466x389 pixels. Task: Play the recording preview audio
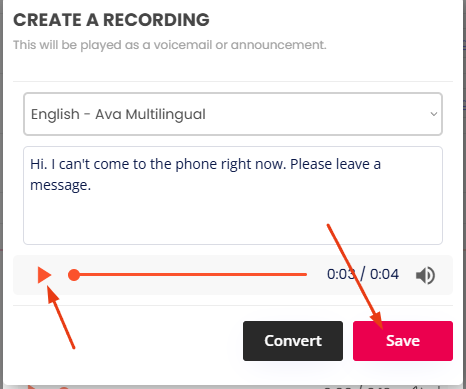(44, 275)
